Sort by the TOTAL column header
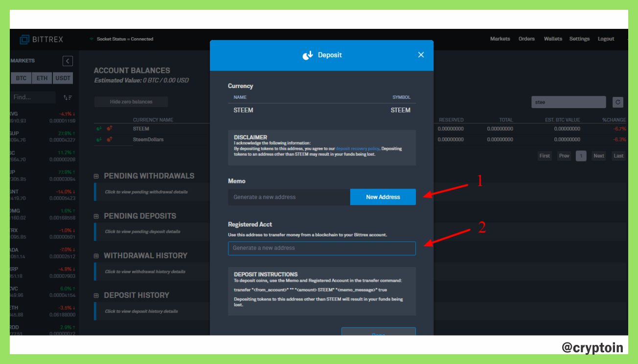This screenshot has width=638, height=364. tap(506, 120)
